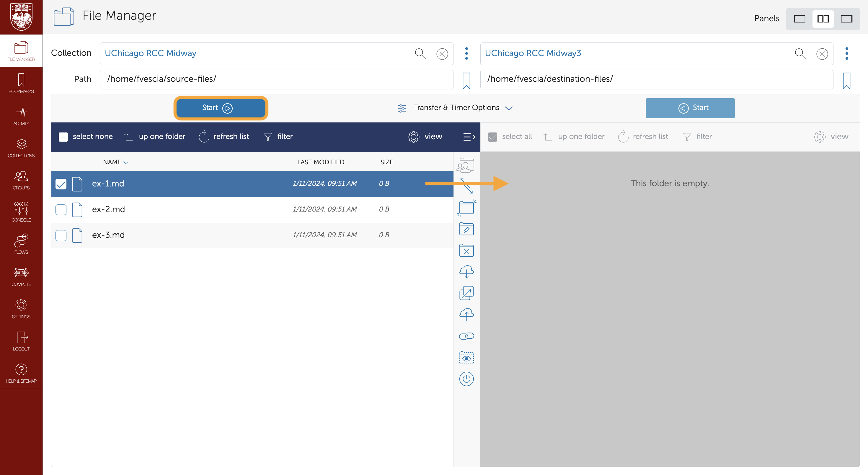Click Get Link icon

click(x=466, y=336)
